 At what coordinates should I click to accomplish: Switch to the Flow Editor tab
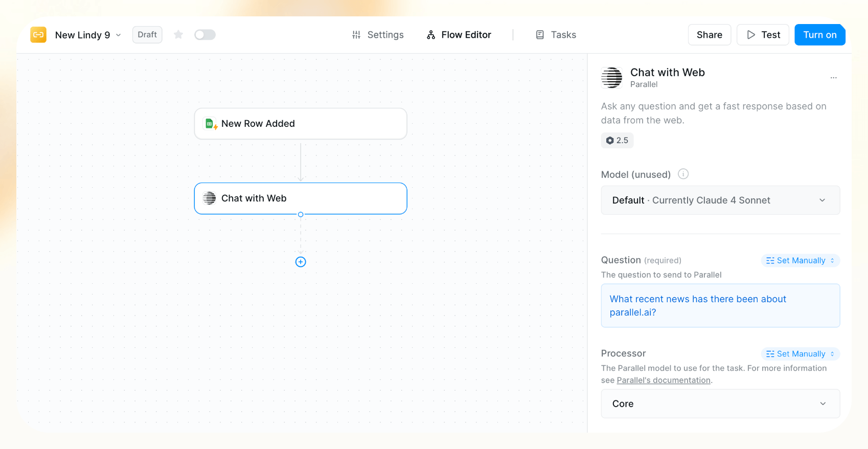click(x=459, y=35)
